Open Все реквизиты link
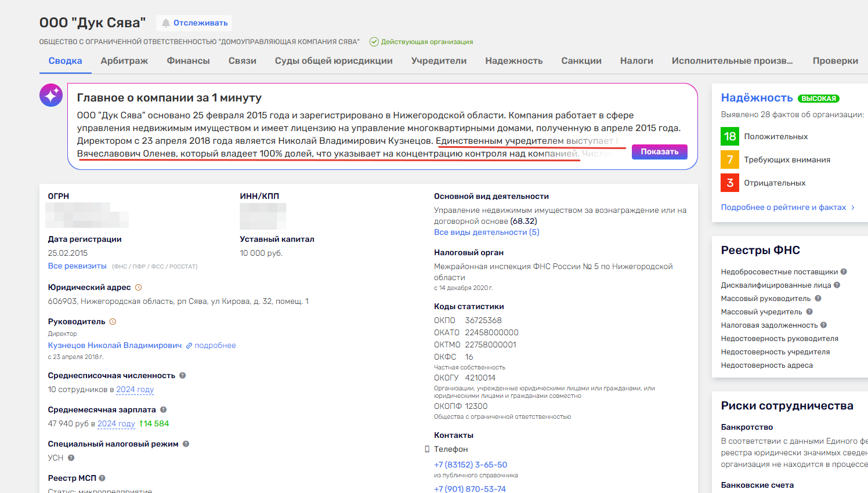Image resolution: width=868 pixels, height=493 pixels. [x=77, y=266]
